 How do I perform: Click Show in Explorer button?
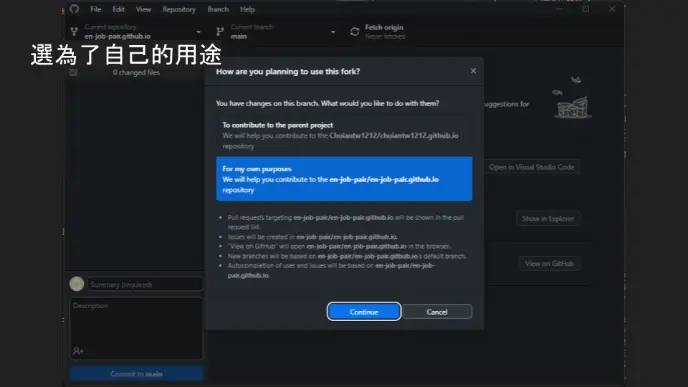(x=548, y=219)
